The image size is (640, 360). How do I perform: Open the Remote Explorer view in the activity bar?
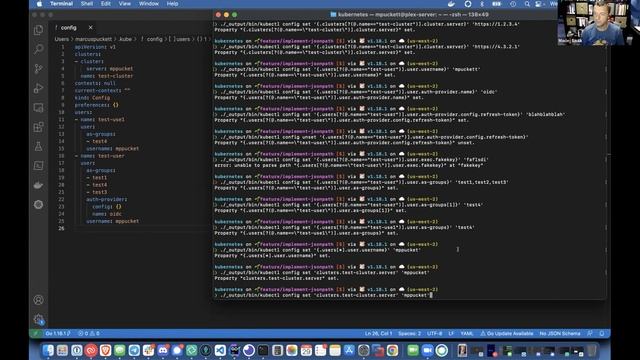pyautogui.click(x=39, y=108)
